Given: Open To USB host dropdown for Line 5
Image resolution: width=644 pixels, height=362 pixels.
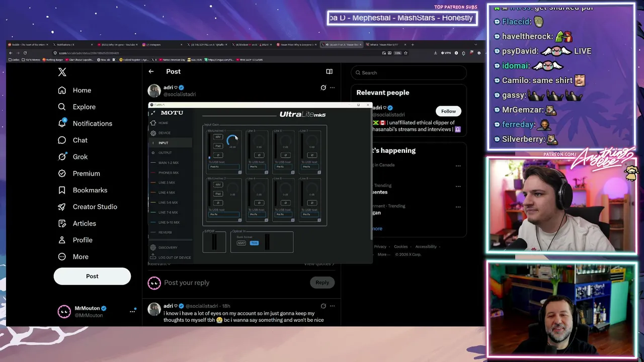Looking at the screenshot, I should pyautogui.click(x=283, y=167).
